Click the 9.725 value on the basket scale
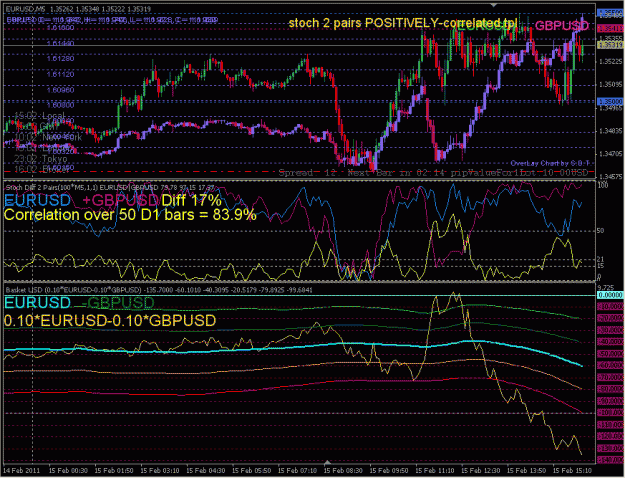 (605, 287)
